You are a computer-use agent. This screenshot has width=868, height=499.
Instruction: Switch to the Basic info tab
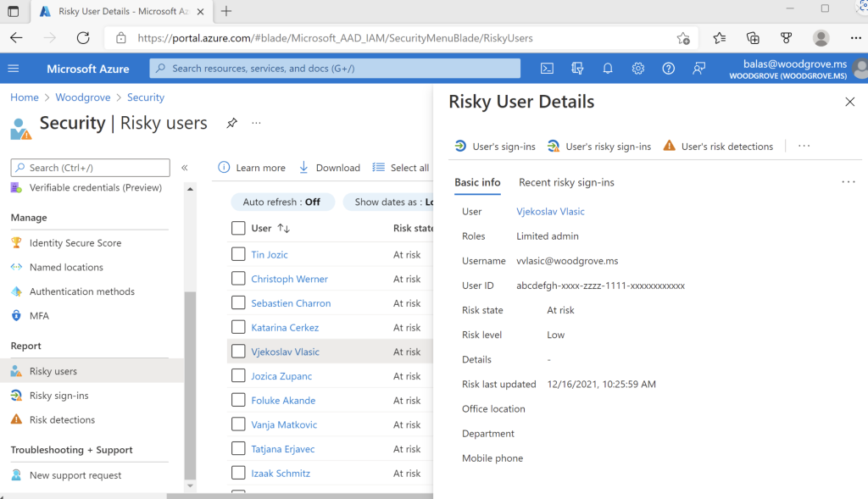(478, 182)
